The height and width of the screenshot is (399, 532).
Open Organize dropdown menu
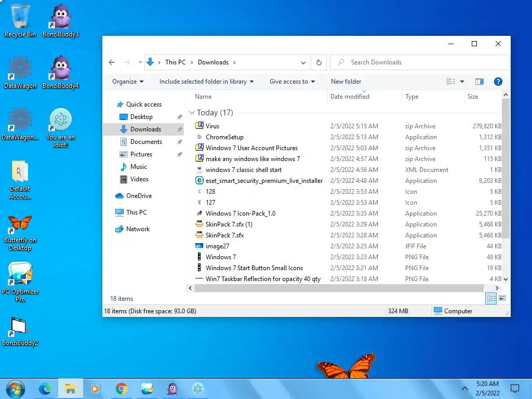coord(128,82)
